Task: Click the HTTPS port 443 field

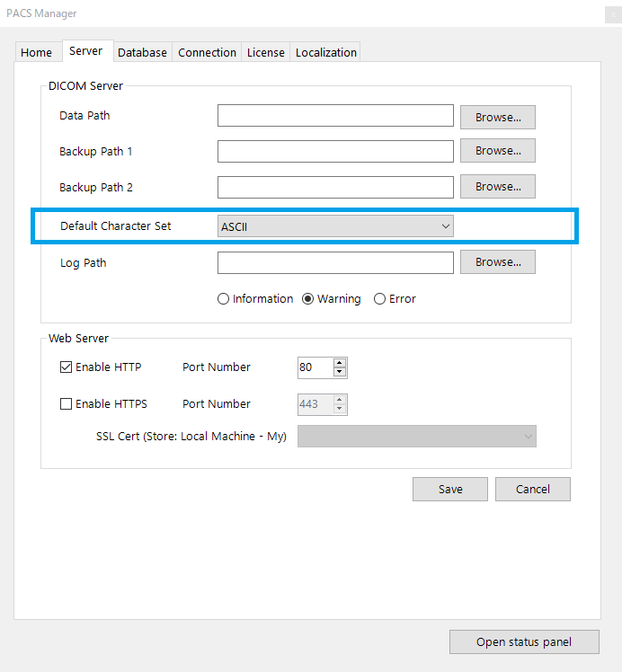Action: (x=315, y=404)
